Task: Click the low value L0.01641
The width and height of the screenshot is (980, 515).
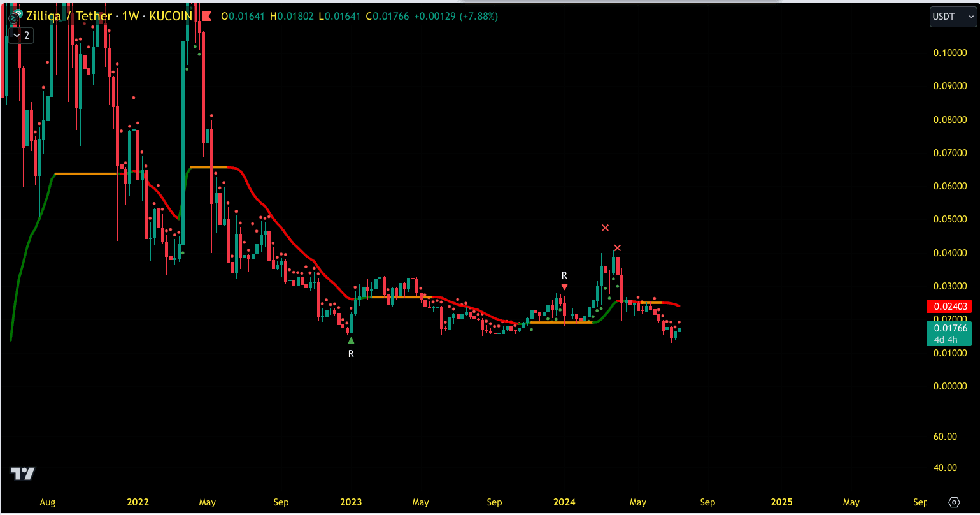Action: pos(340,17)
